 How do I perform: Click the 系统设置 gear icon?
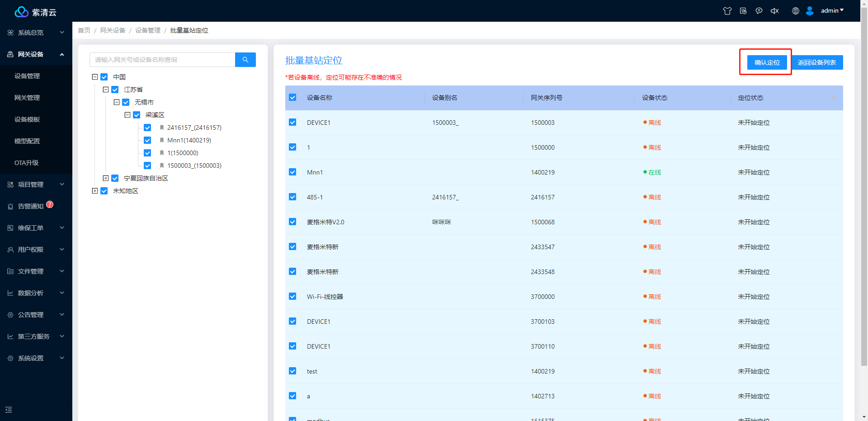(x=10, y=358)
